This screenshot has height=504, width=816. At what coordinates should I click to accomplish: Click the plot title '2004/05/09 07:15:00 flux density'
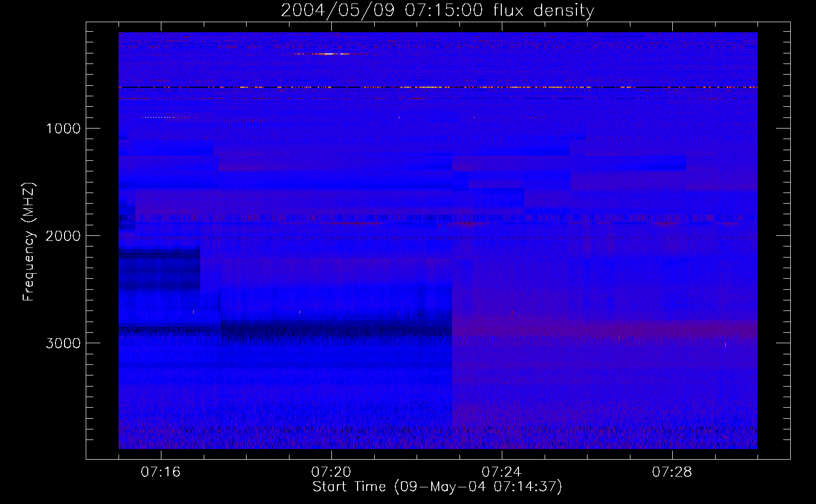point(437,11)
